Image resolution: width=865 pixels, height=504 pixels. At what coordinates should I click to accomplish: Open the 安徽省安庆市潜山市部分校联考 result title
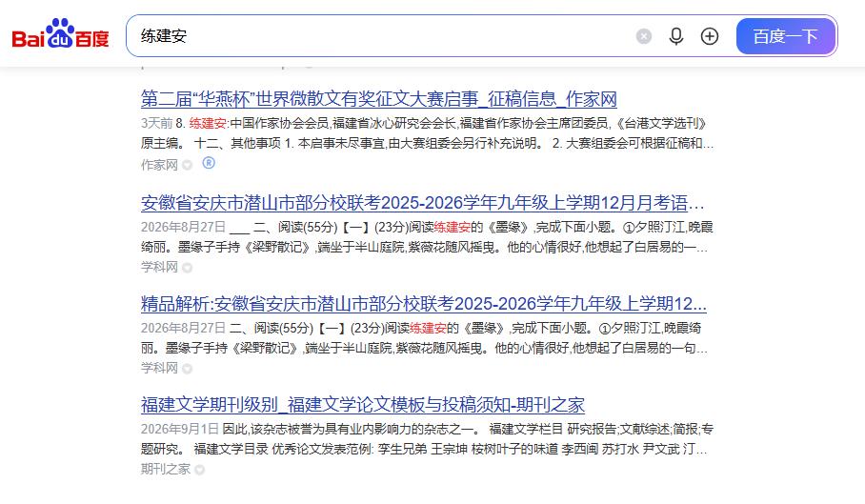tap(423, 203)
